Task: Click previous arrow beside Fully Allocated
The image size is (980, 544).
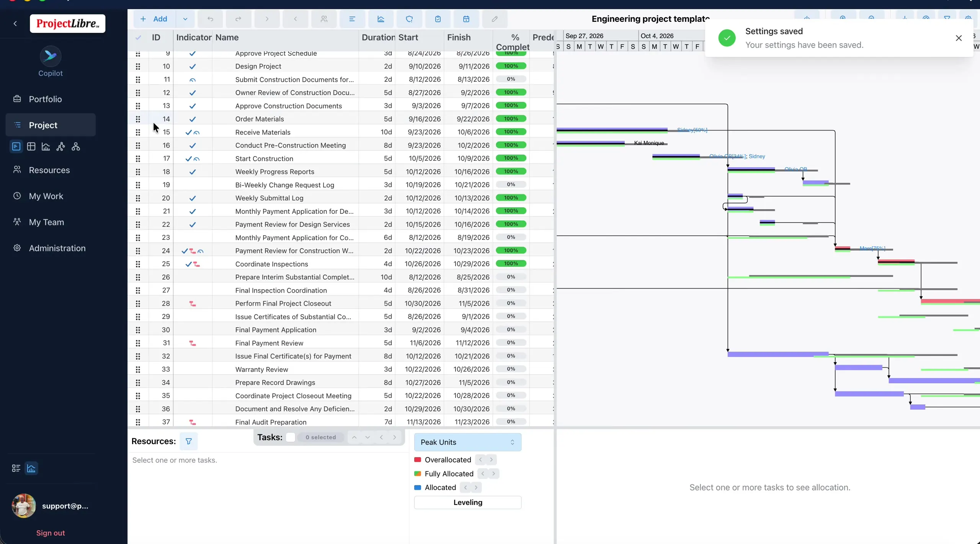Action: point(483,474)
